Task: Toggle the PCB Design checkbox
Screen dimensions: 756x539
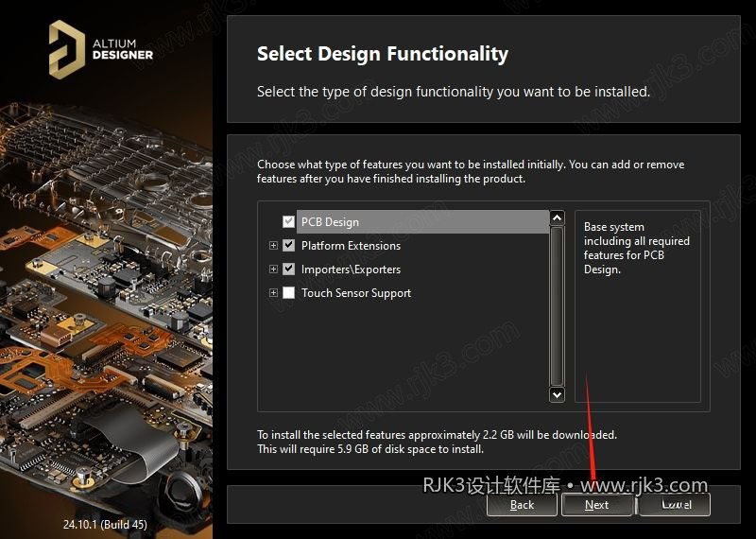Action: click(288, 221)
